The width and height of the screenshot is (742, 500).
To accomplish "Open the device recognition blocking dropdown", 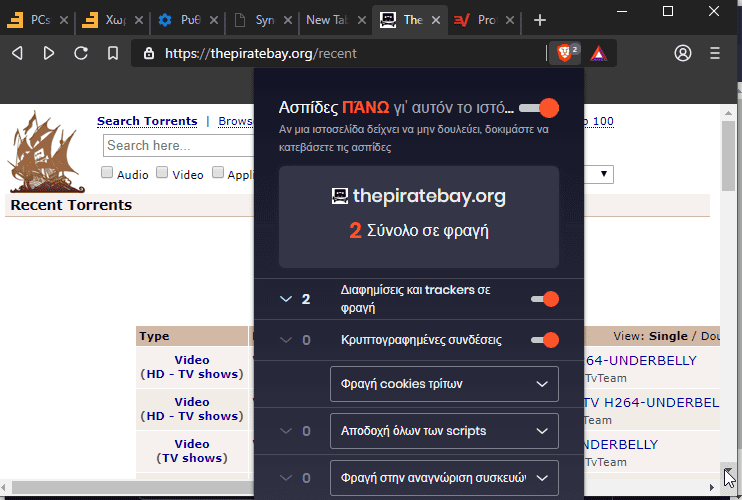I will [x=444, y=478].
